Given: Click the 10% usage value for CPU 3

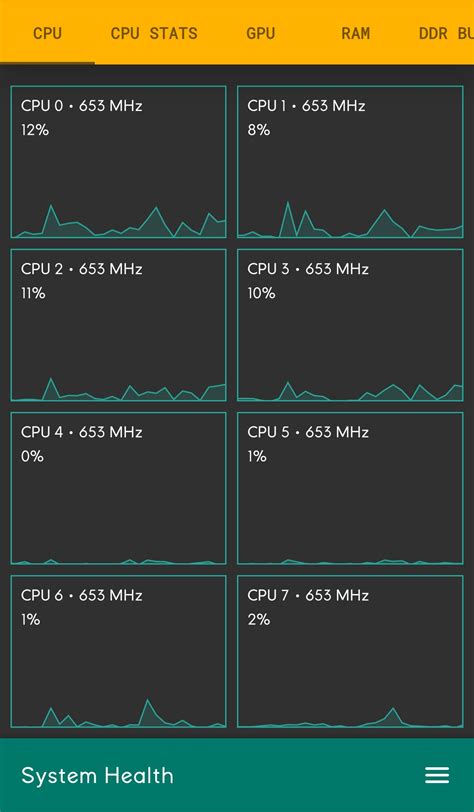Looking at the screenshot, I should [x=261, y=293].
